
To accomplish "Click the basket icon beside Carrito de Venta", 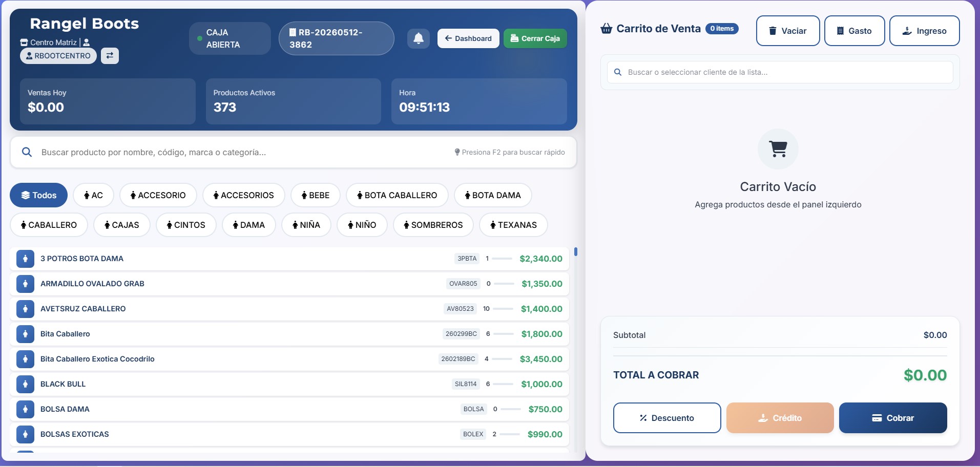I will [x=607, y=29].
